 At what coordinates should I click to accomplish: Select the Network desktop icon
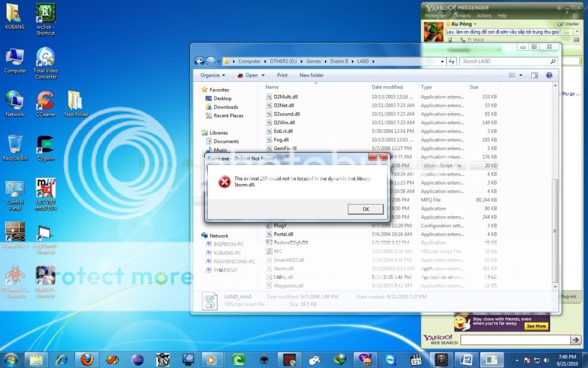(14, 104)
